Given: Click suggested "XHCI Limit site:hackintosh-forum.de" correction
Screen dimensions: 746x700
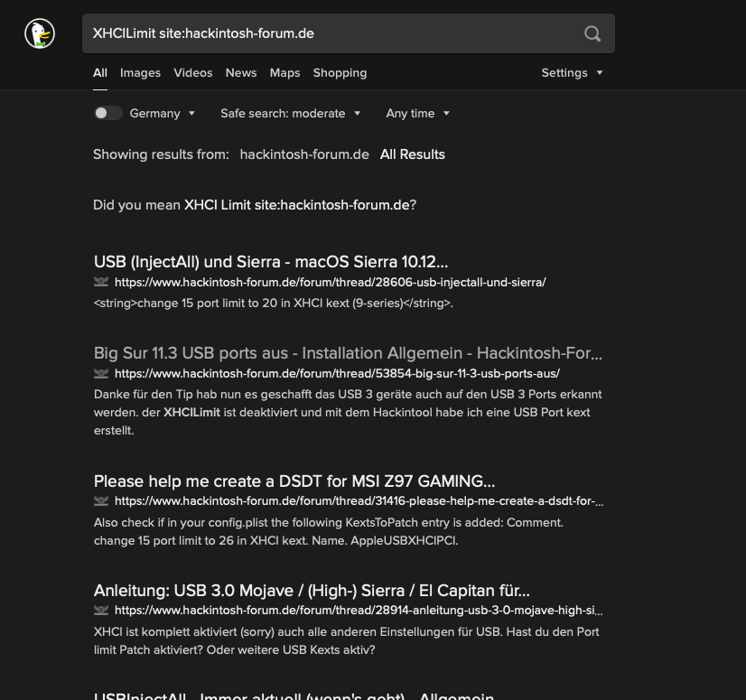Looking at the screenshot, I should coord(296,205).
